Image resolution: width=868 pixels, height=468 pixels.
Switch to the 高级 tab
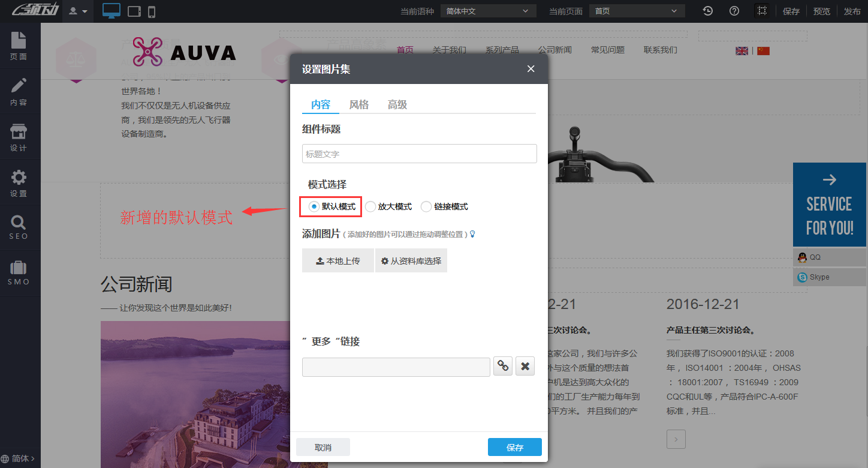click(x=397, y=104)
